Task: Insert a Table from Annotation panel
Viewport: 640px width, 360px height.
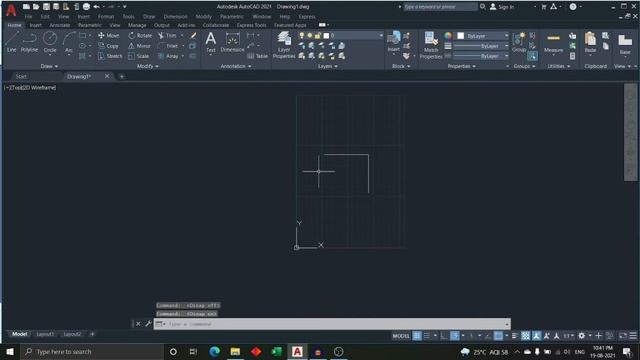Action: (258, 56)
